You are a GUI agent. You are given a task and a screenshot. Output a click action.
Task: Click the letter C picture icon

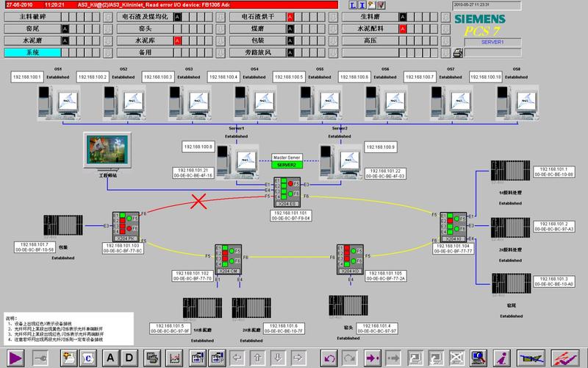[x=87, y=358]
